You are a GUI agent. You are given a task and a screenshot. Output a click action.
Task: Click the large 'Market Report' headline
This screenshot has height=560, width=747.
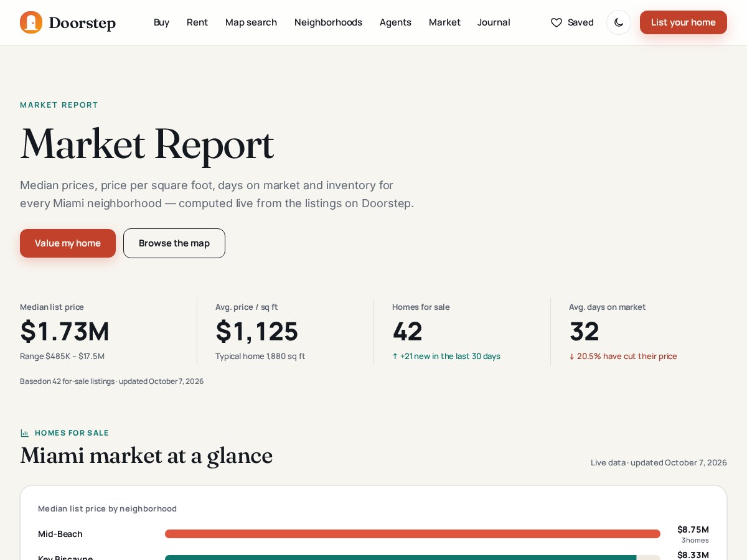click(x=147, y=144)
